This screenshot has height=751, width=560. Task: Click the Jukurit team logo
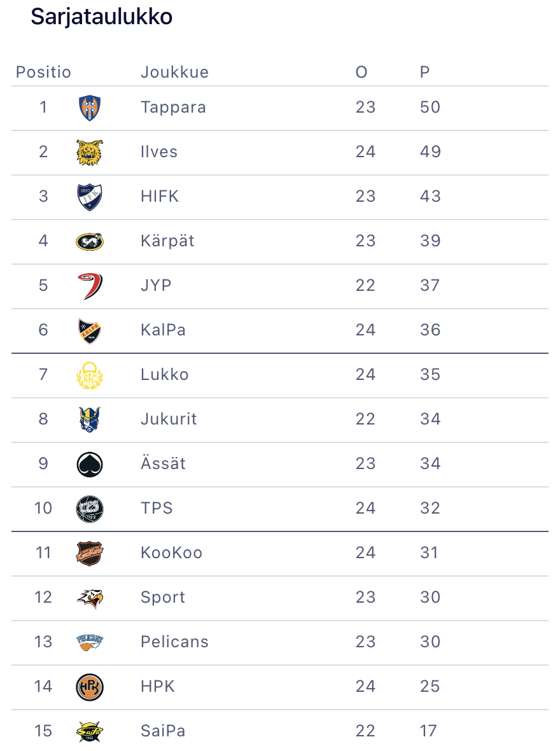tap(89, 419)
